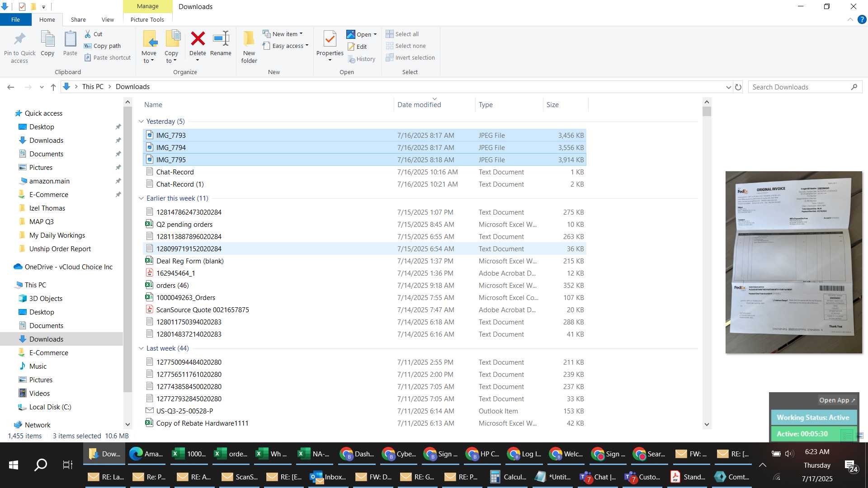Click the Cut scissors icon
Image resolution: width=868 pixels, height=488 pixels.
[x=88, y=34]
